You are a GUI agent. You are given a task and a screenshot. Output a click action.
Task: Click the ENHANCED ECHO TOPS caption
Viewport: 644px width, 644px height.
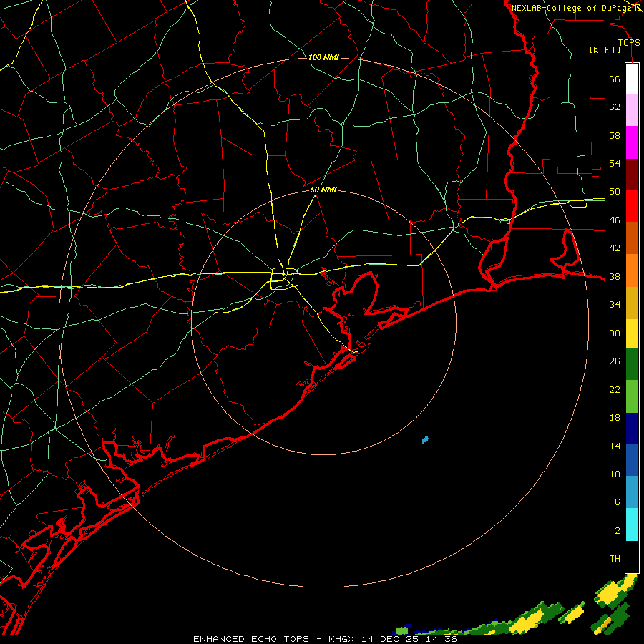click(251, 639)
